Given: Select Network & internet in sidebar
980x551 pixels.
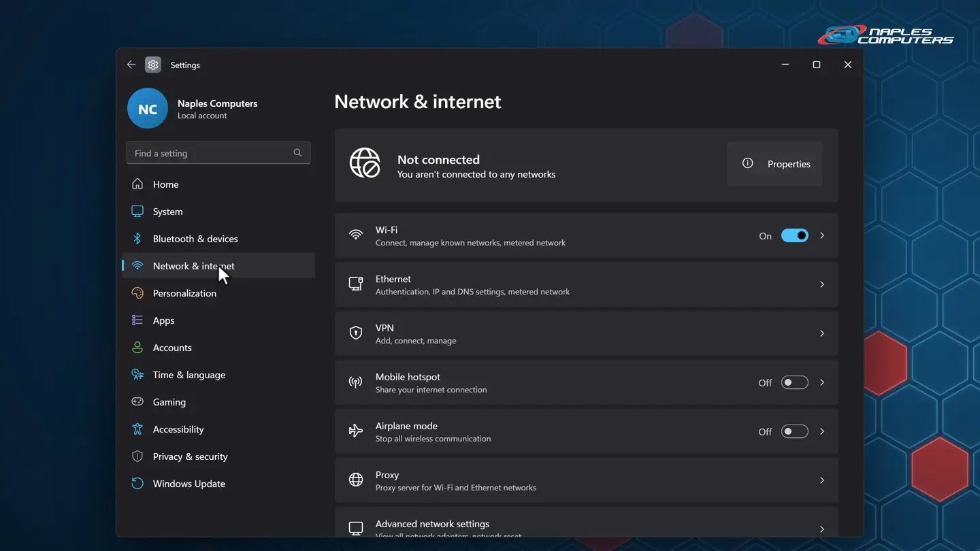Looking at the screenshot, I should coord(218,266).
